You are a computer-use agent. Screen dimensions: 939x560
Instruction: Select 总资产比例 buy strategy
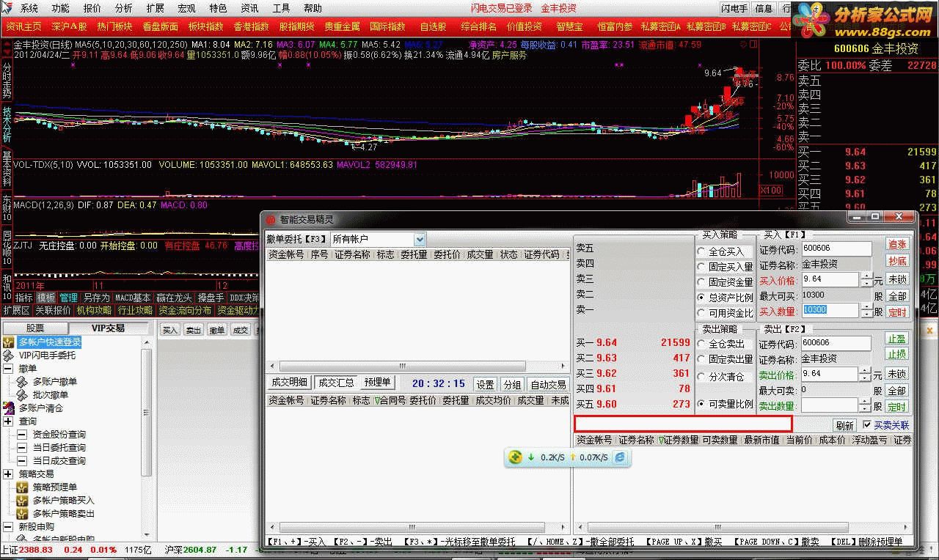point(725,298)
